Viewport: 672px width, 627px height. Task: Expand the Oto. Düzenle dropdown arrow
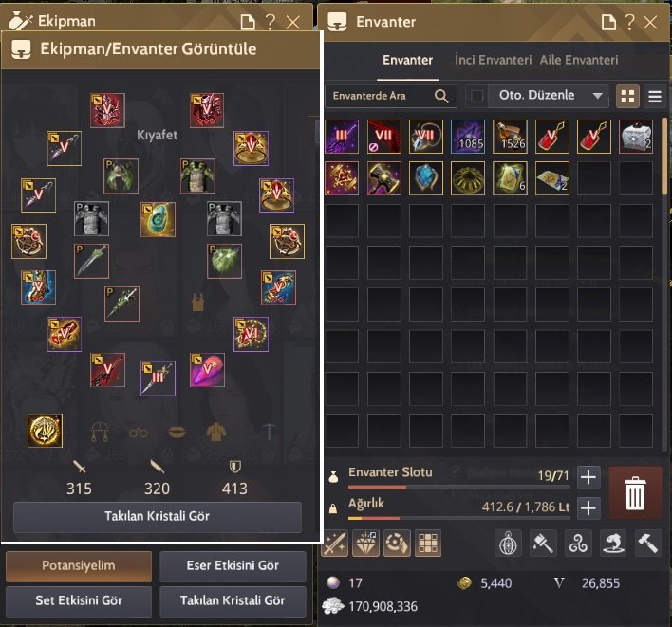click(x=597, y=96)
